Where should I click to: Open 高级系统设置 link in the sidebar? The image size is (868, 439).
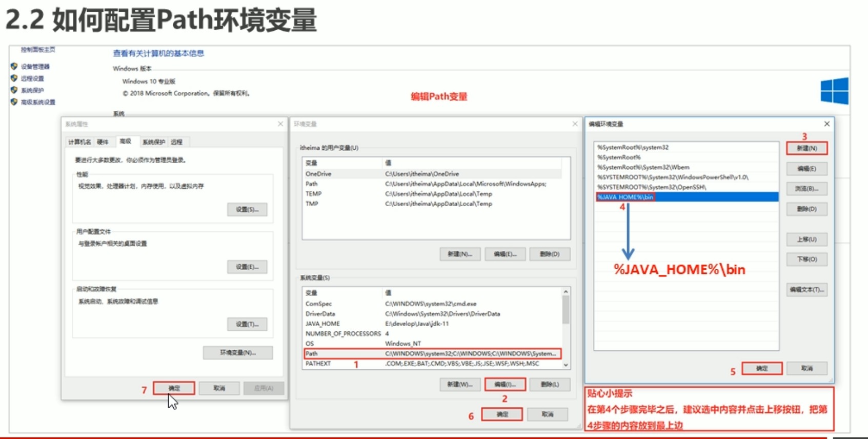click(38, 102)
